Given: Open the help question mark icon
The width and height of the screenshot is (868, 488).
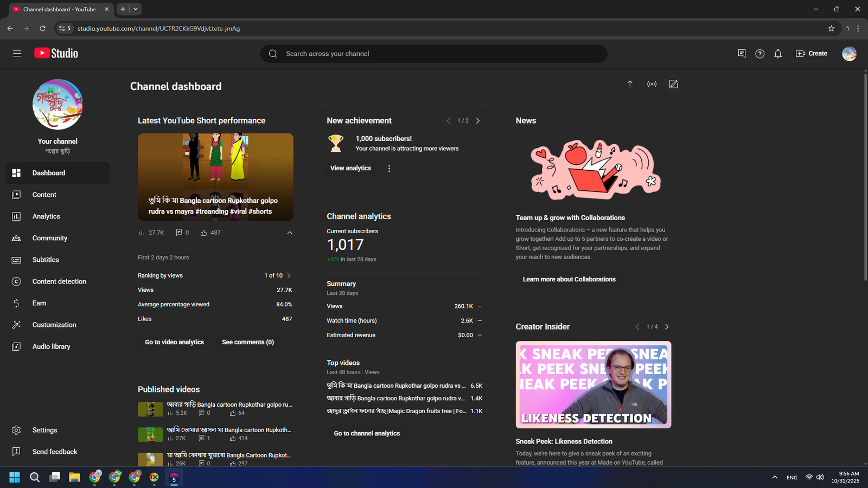Looking at the screenshot, I should pos(759,54).
